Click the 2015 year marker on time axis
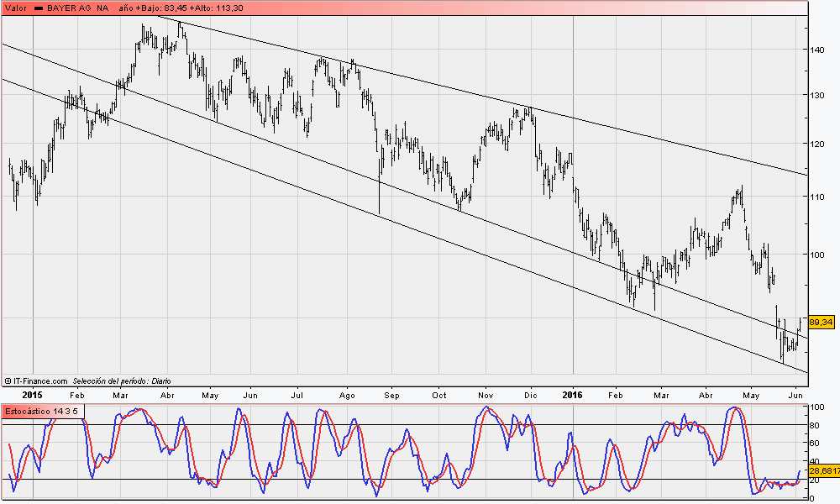Image resolution: width=840 pixels, height=504 pixels. [x=32, y=395]
